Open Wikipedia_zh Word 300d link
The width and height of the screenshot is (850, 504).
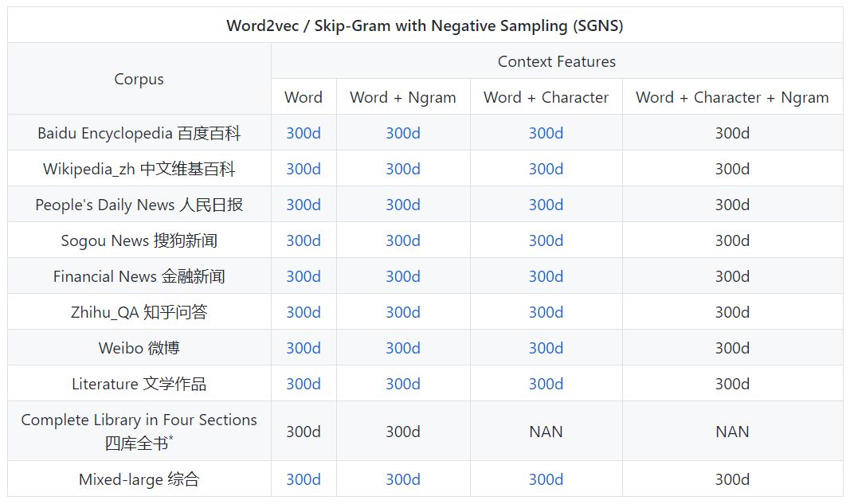(x=304, y=169)
